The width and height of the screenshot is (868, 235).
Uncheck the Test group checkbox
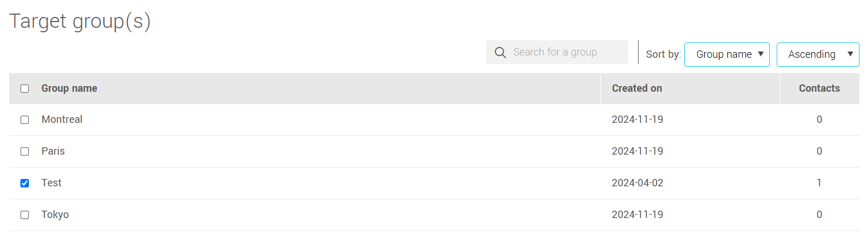pos(25,183)
